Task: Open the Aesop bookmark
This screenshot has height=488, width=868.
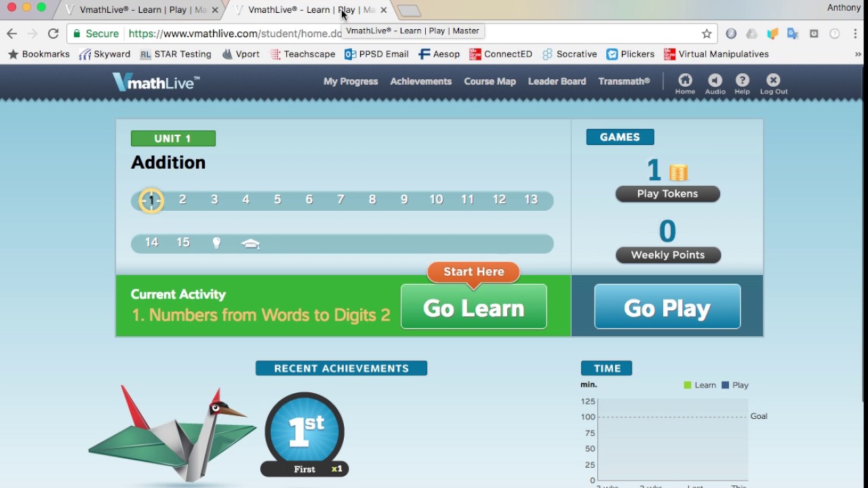Action: [x=439, y=54]
